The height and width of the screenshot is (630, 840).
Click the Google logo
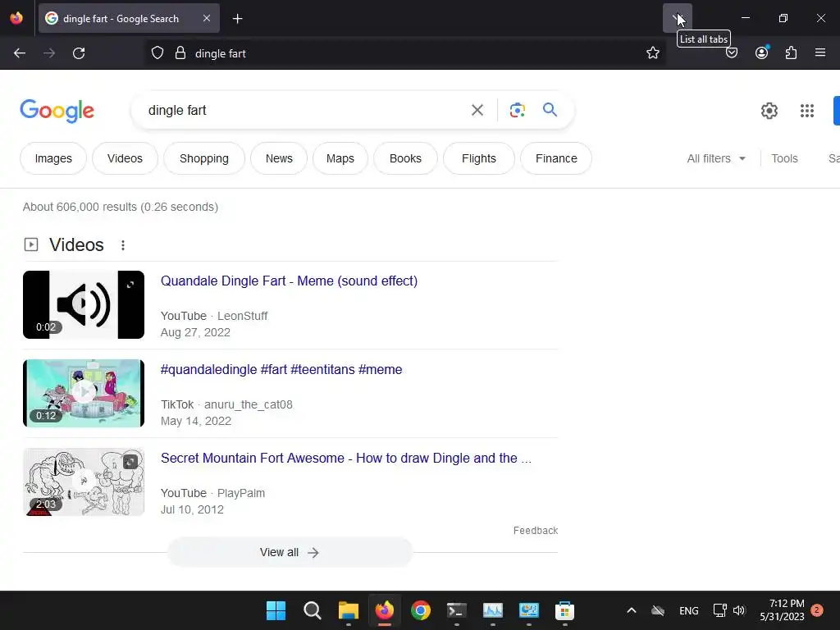click(x=57, y=111)
